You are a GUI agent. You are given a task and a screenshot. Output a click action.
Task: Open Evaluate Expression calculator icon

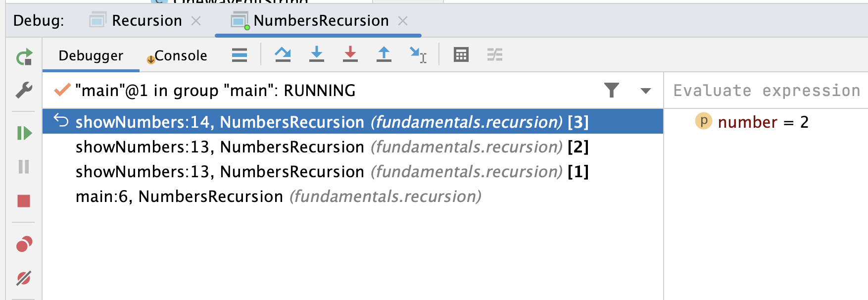click(x=461, y=54)
